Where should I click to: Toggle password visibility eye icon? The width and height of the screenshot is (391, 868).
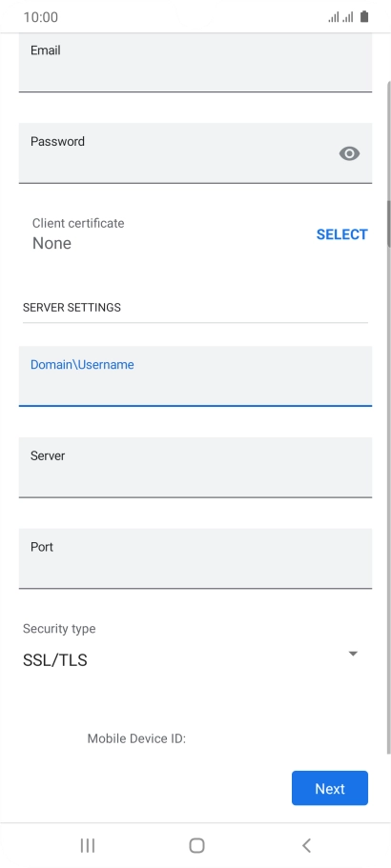point(349,153)
